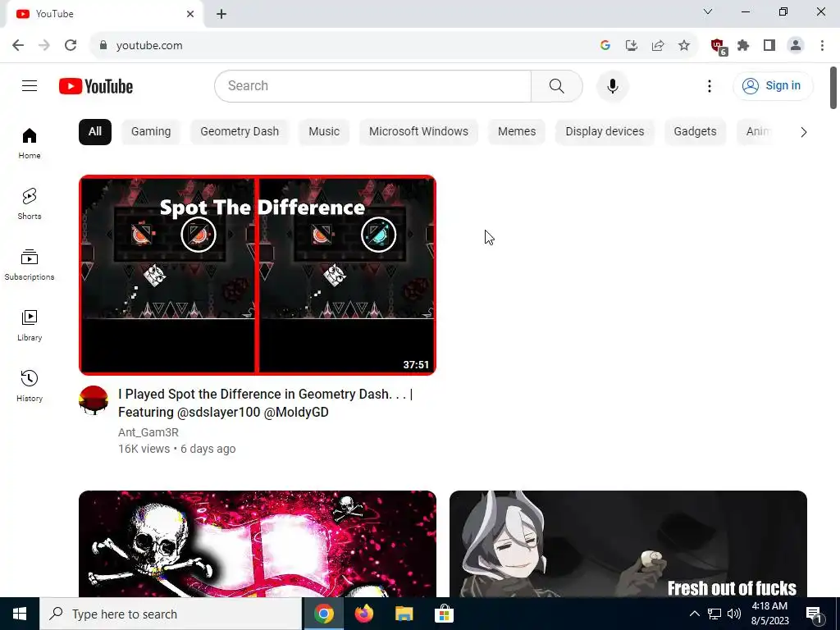This screenshot has width=840, height=630.
Task: Select the Gaming filter chip
Action: click(151, 132)
